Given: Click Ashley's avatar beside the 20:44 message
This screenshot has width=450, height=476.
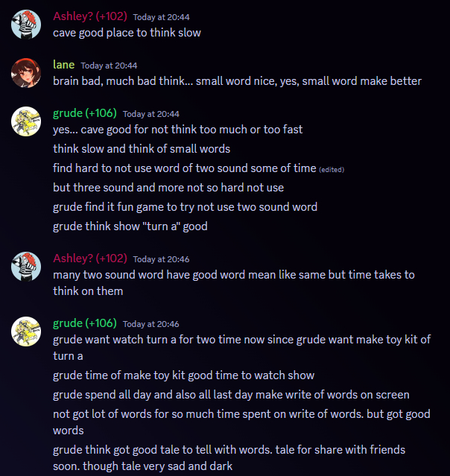Looking at the screenshot, I should point(26,24).
